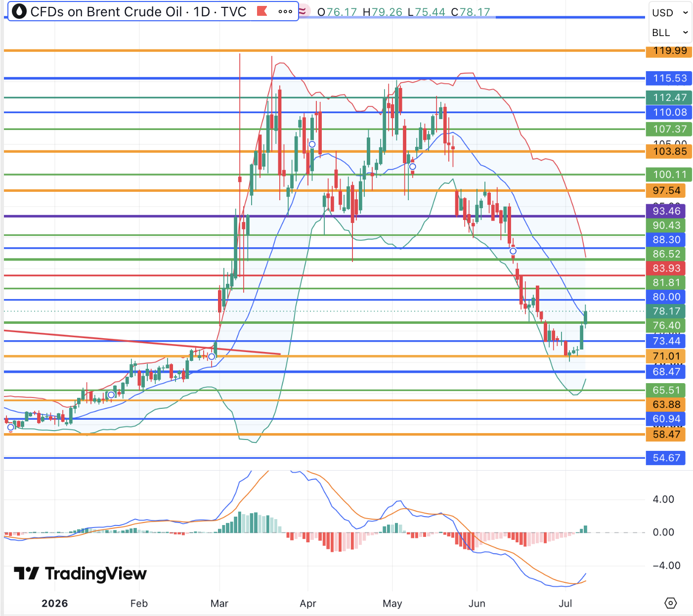Image resolution: width=693 pixels, height=616 pixels.
Task: Click the current price 78.17 label
Action: pyautogui.click(x=666, y=311)
